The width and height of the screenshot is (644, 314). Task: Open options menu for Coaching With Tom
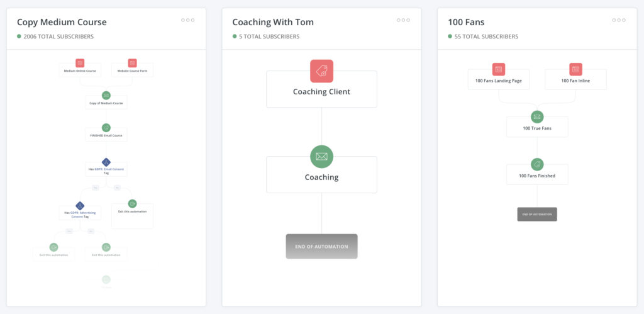pyautogui.click(x=403, y=20)
